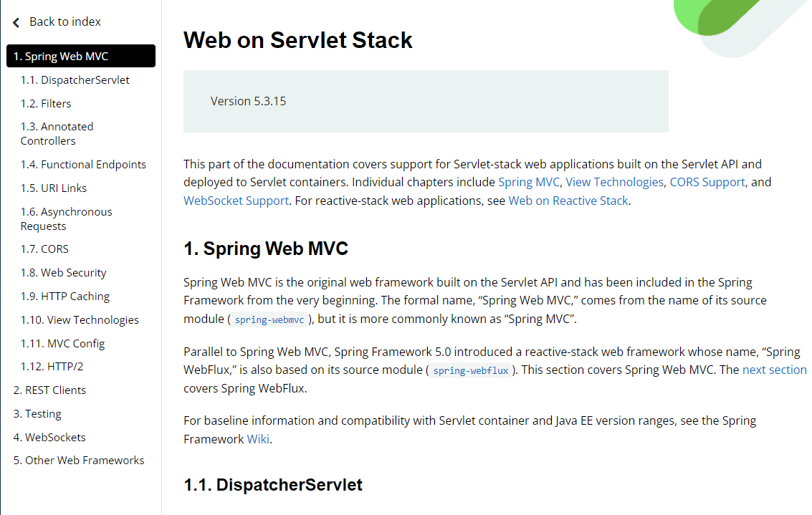Screen dimensions: 812x515
Task: Follow the 'View Technologies' intro link
Action: [x=614, y=182]
